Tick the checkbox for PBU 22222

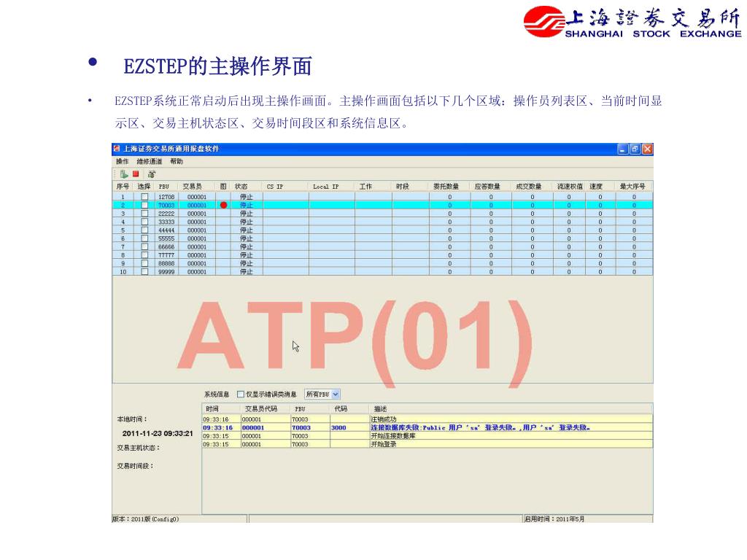pos(145,214)
